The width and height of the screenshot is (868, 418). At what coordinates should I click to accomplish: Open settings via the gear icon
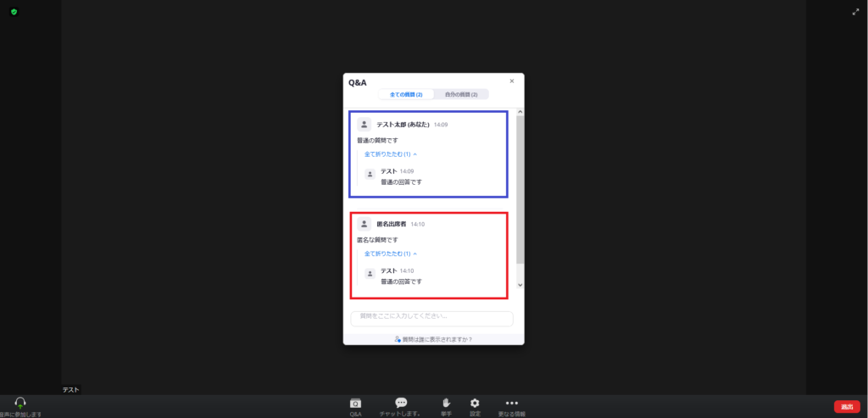pyautogui.click(x=475, y=404)
